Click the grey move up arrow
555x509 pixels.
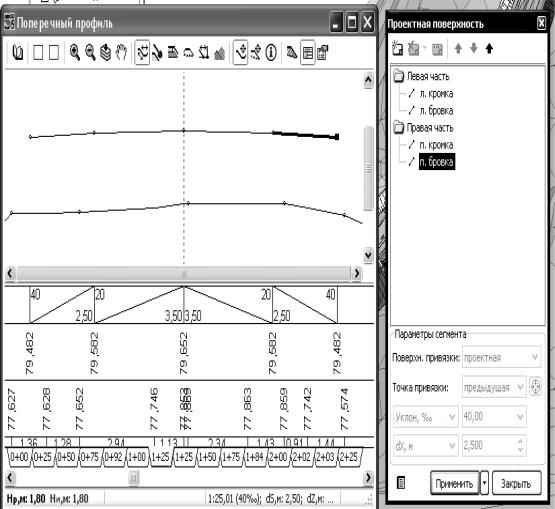(x=458, y=48)
